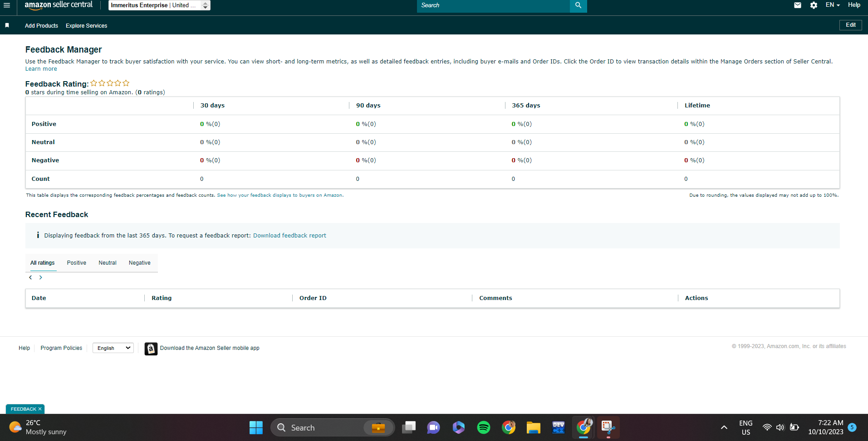This screenshot has height=441, width=868.
Task: Click the 365 days column header
Action: (x=526, y=106)
